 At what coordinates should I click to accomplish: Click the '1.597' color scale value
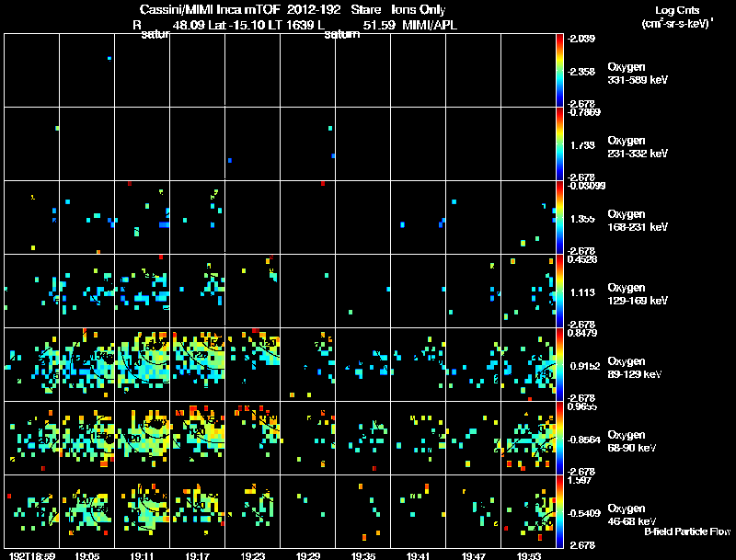pos(580,480)
